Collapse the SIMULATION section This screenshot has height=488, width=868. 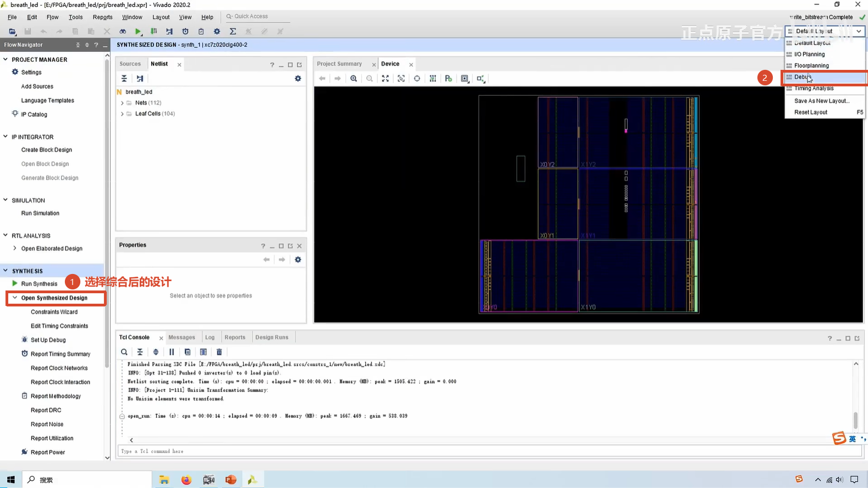point(6,200)
